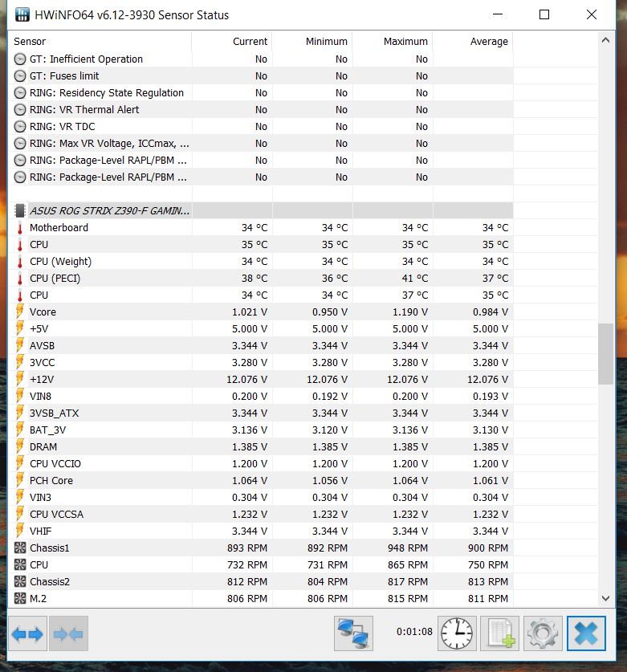Open the remote network monitoring icon
This screenshot has width=627, height=672.
click(353, 633)
